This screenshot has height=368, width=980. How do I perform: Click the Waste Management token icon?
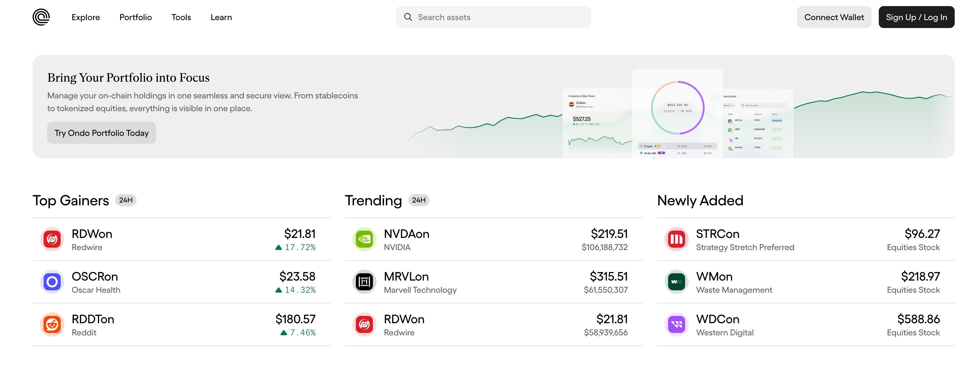tap(676, 282)
